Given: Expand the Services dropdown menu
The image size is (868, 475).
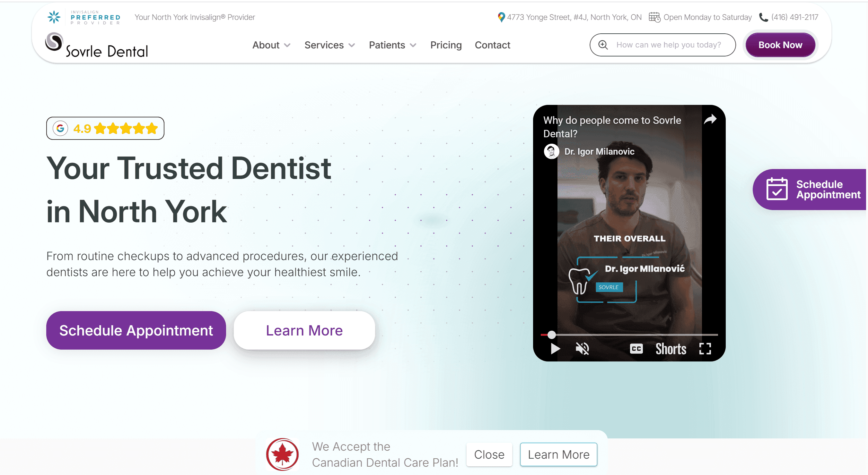Looking at the screenshot, I should pos(329,45).
